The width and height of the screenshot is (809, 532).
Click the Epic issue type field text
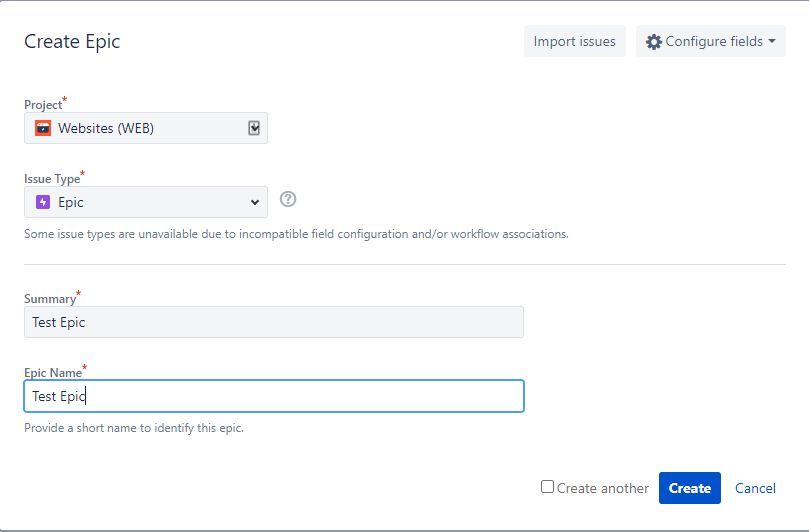click(71, 202)
